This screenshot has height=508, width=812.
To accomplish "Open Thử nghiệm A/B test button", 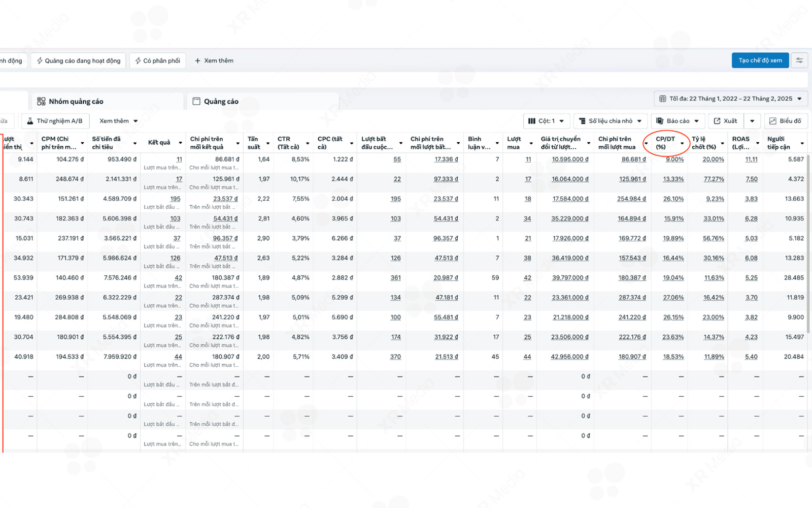I will [55, 121].
